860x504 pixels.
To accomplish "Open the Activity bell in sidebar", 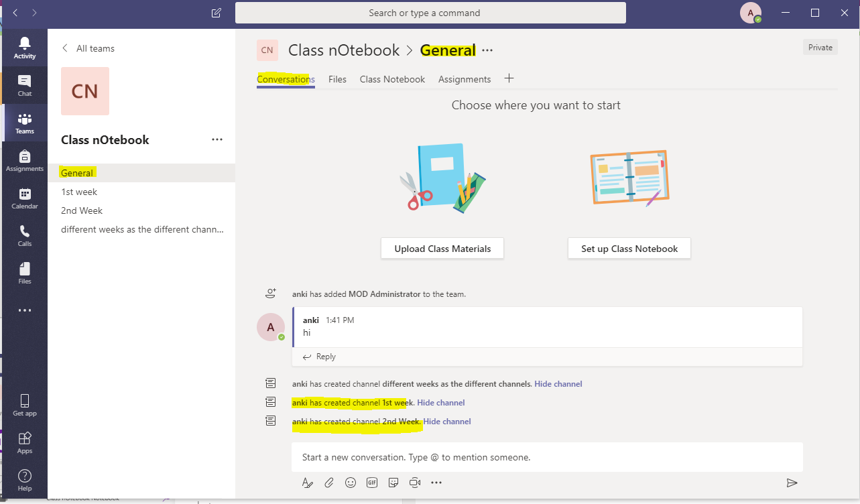I will coord(25,48).
